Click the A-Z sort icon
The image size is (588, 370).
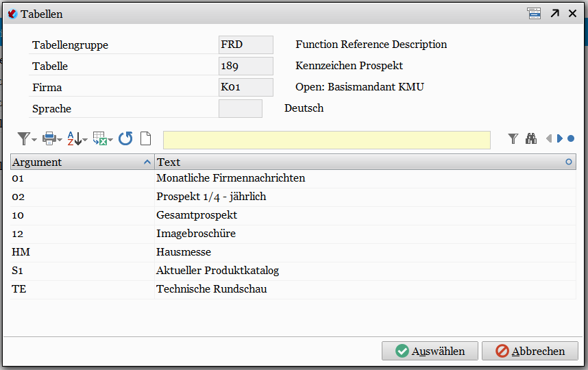(x=74, y=138)
